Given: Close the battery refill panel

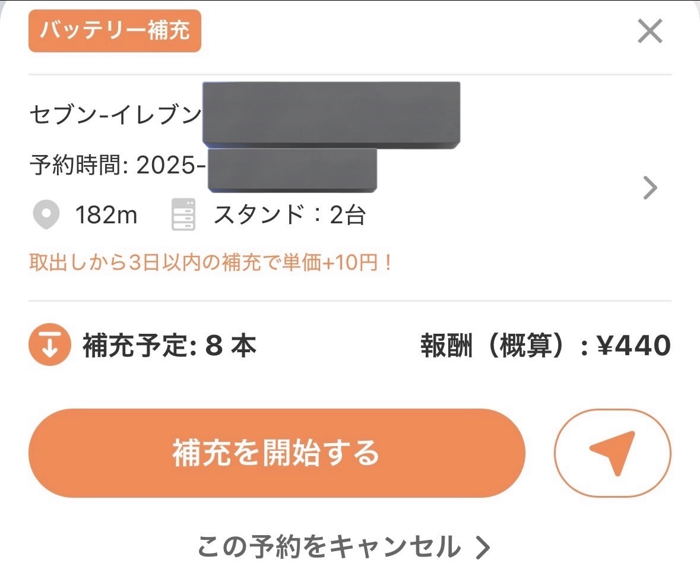Looking at the screenshot, I should coord(650,31).
